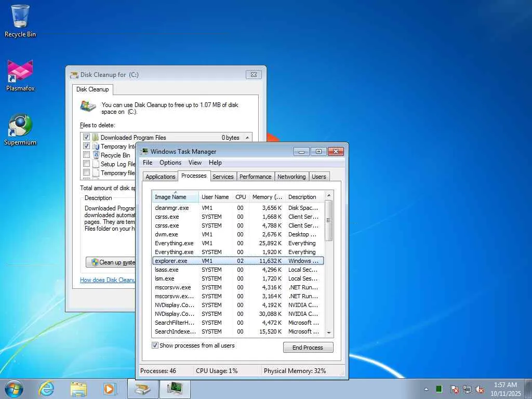Open Windows Explorer folder taskbar icon

78,389
